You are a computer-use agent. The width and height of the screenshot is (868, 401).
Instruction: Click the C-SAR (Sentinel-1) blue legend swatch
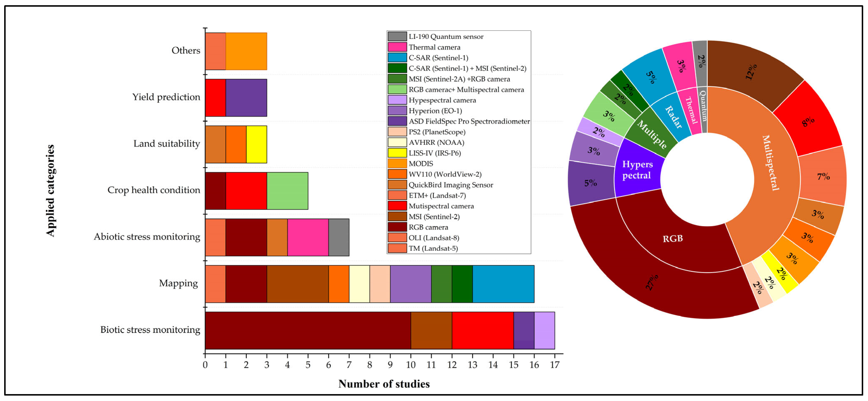pyautogui.click(x=397, y=58)
